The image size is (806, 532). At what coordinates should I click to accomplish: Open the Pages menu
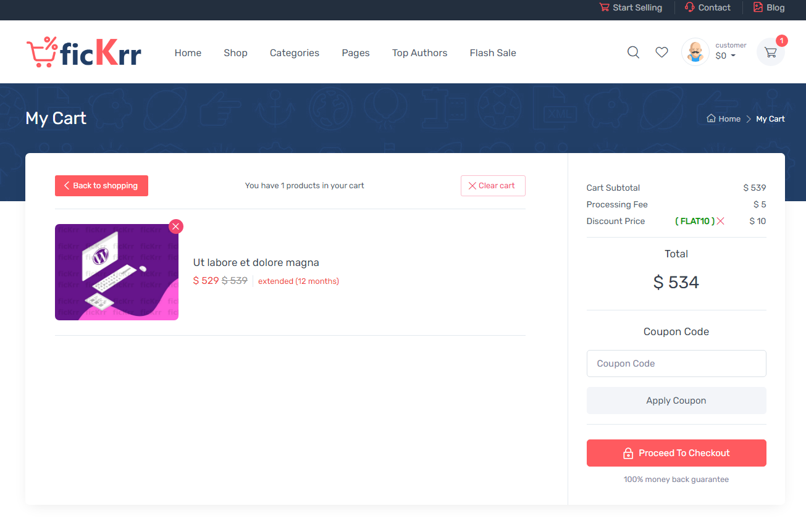tap(356, 53)
